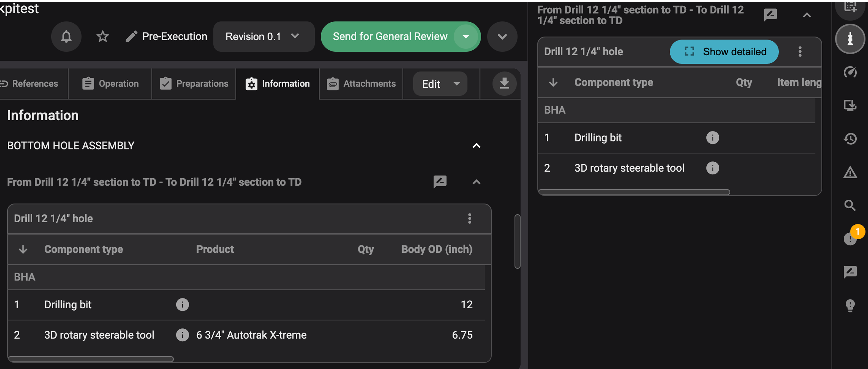Click info icon beside Drilling bit in left table
This screenshot has height=369, width=868.
point(182,304)
